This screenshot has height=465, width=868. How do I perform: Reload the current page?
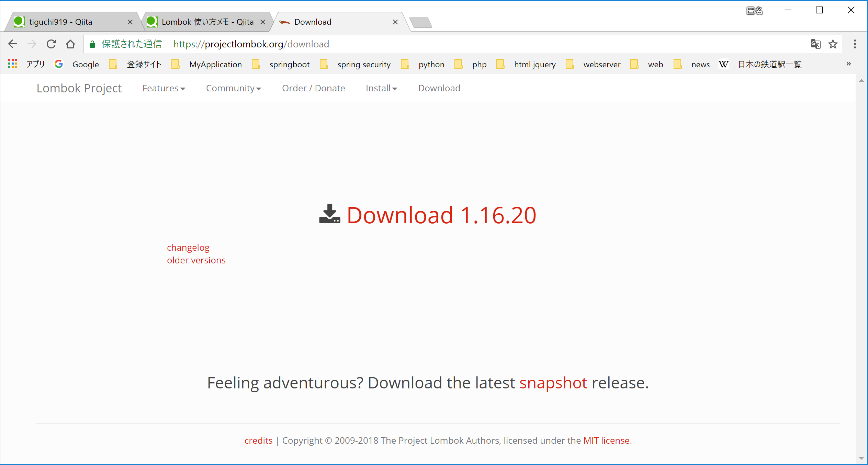point(51,44)
